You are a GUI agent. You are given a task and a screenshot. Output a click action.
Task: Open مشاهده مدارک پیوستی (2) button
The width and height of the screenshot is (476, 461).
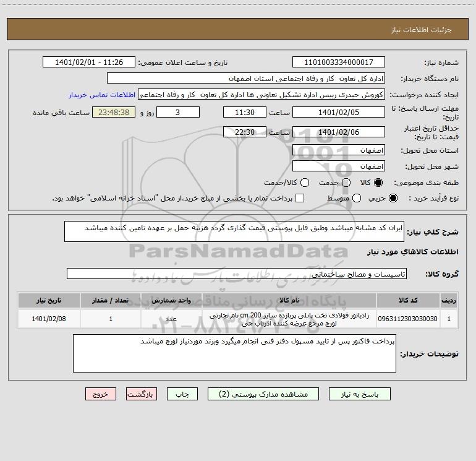pyautogui.click(x=263, y=394)
